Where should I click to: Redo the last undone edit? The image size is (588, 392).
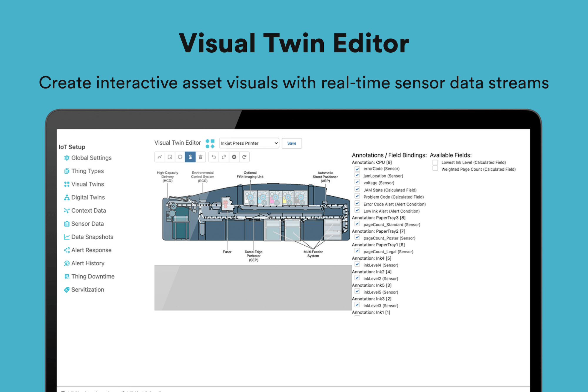point(224,157)
